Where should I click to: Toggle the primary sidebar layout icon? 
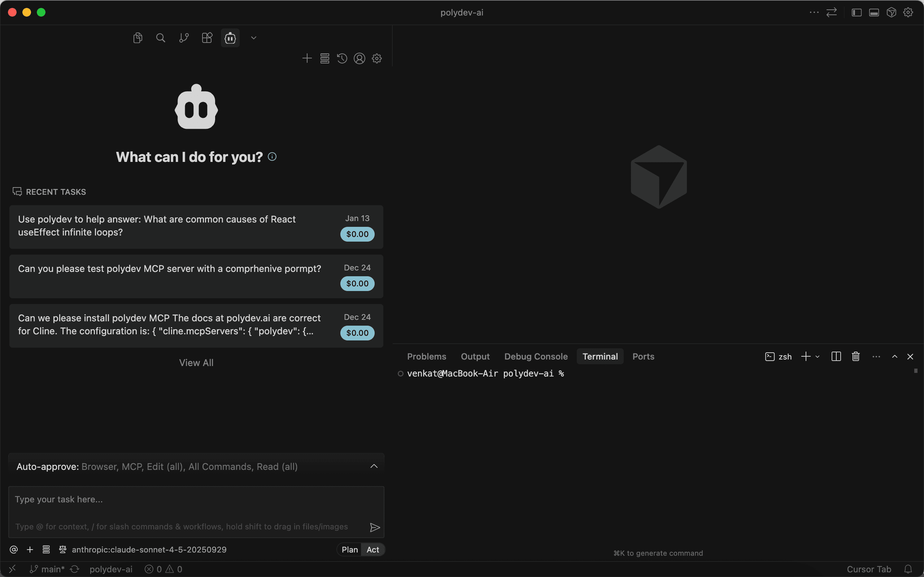857,13
